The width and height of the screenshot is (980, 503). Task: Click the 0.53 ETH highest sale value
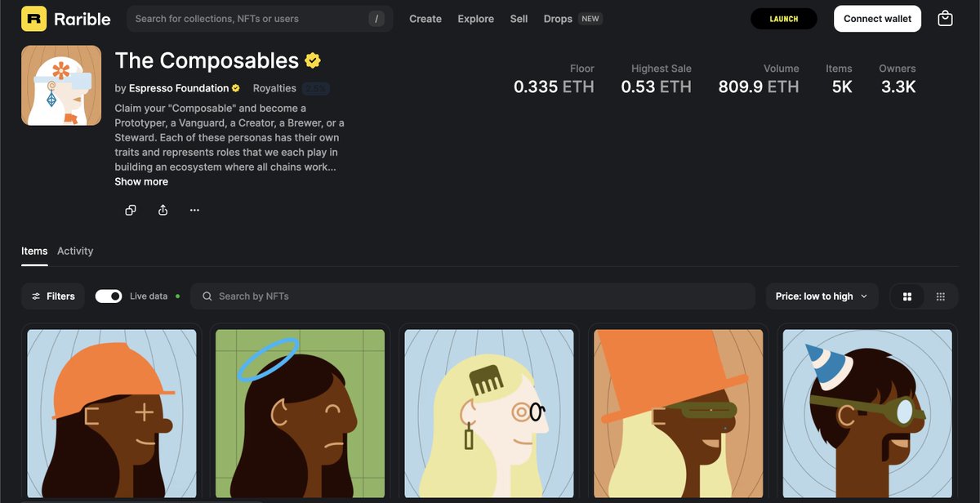(x=656, y=87)
